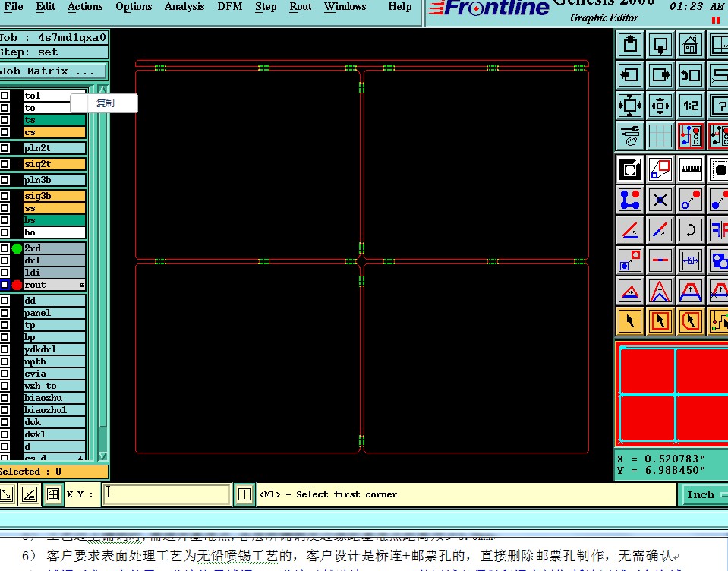Click the dimension arrows between bars icon

click(x=690, y=260)
